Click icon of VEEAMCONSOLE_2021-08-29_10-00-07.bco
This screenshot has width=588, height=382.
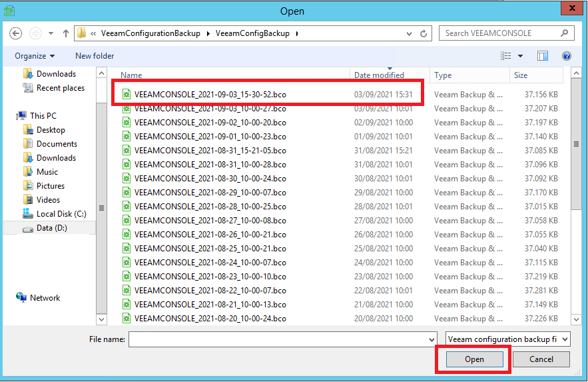point(127,193)
